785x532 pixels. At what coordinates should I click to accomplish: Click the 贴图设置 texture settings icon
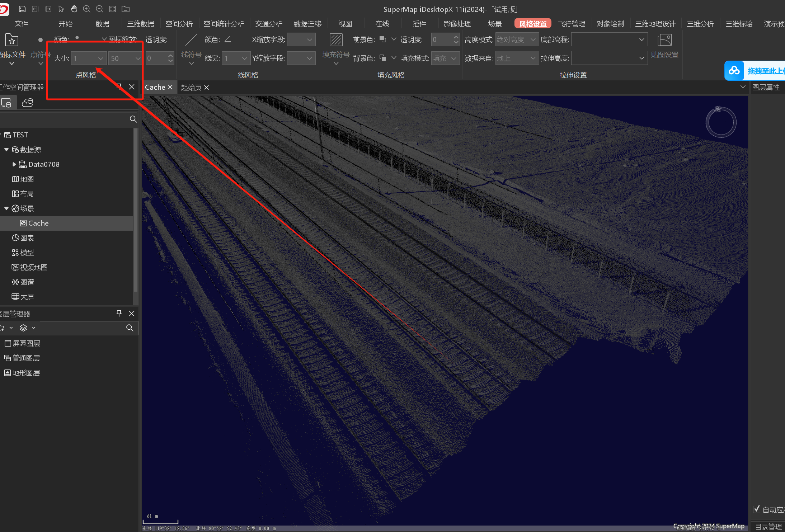pyautogui.click(x=665, y=40)
